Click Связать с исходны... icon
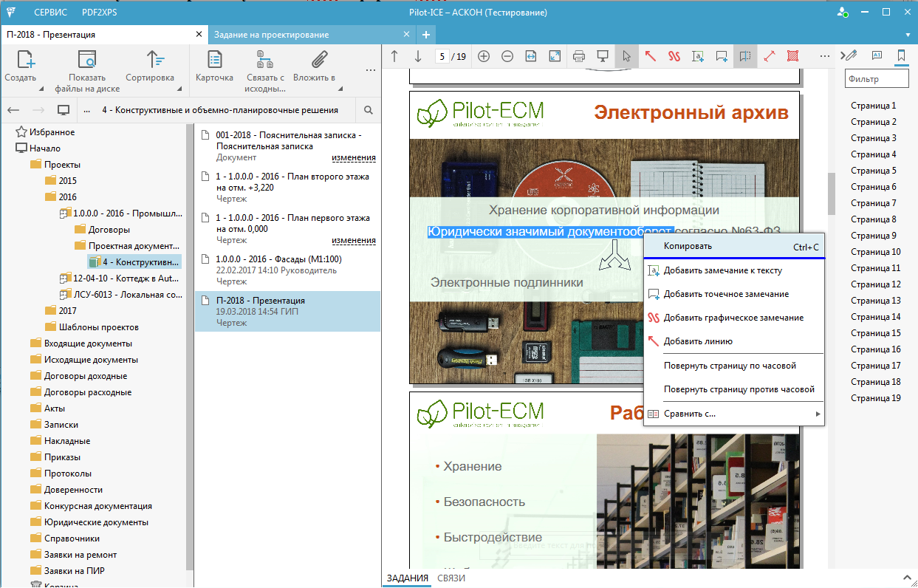The width and height of the screenshot is (918, 588). coord(266,71)
